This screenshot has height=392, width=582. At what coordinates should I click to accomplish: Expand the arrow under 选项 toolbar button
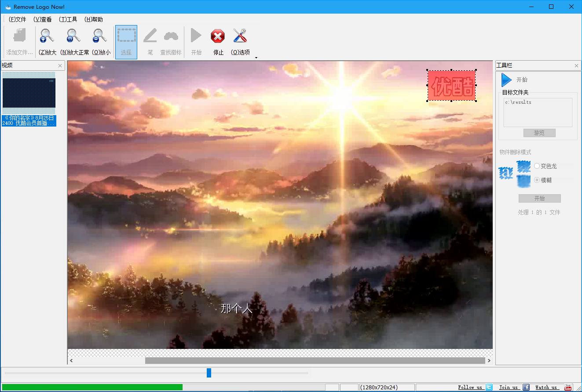click(256, 58)
